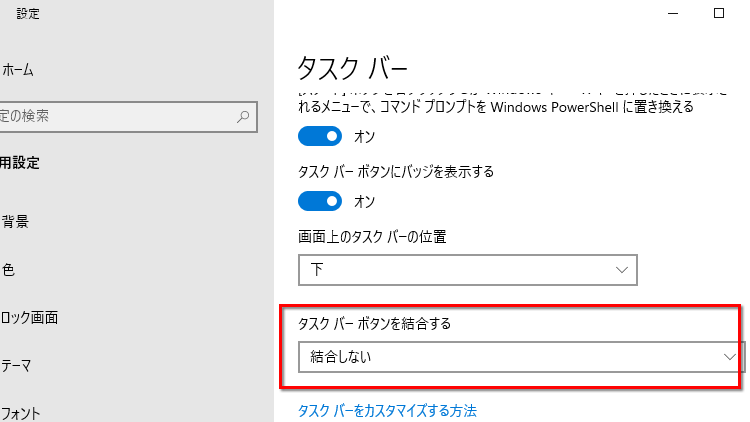The width and height of the screenshot is (750, 422).
Task: Maximize the settings window
Action: coord(718,13)
